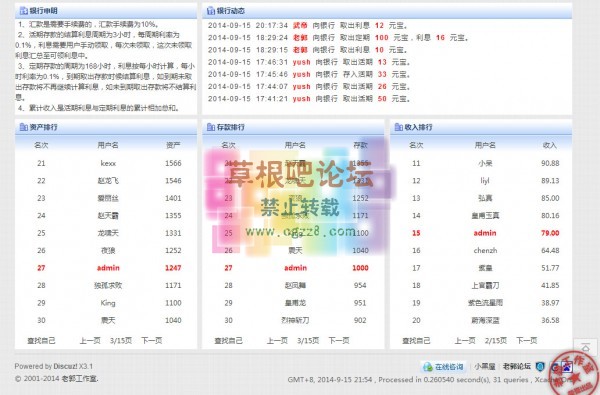
Task: Click 查找自己 in the 存款排行 panel
Action: [x=228, y=340]
